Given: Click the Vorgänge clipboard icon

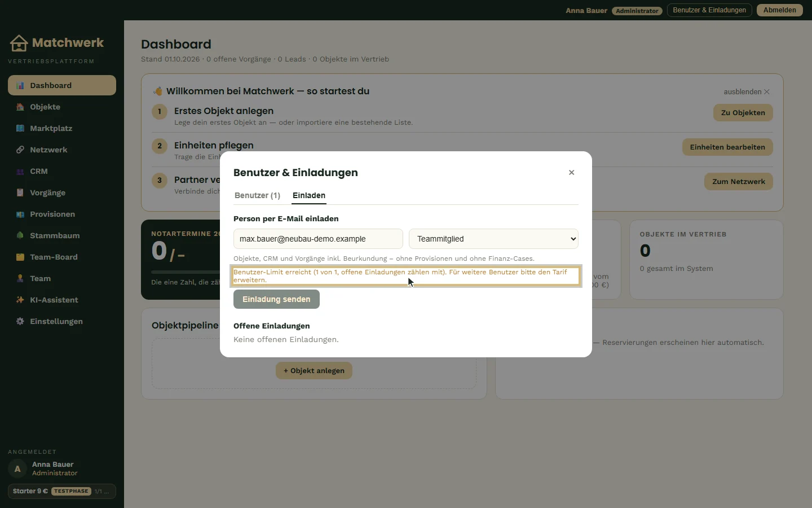Looking at the screenshot, I should [x=20, y=193].
